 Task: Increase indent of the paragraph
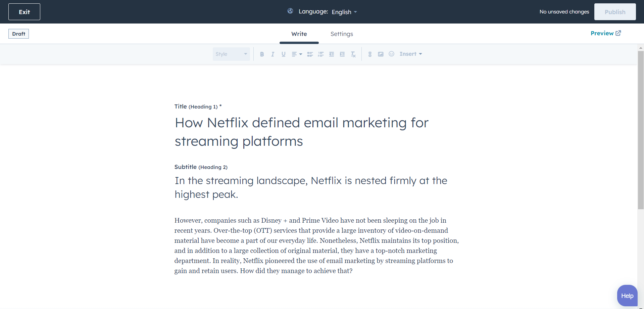click(342, 54)
